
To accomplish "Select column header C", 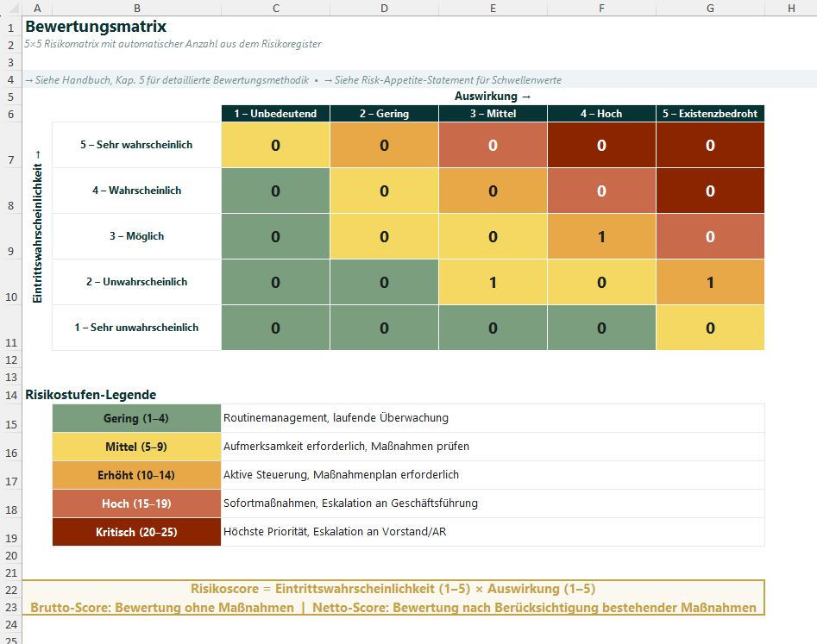I will tap(275, 8).
